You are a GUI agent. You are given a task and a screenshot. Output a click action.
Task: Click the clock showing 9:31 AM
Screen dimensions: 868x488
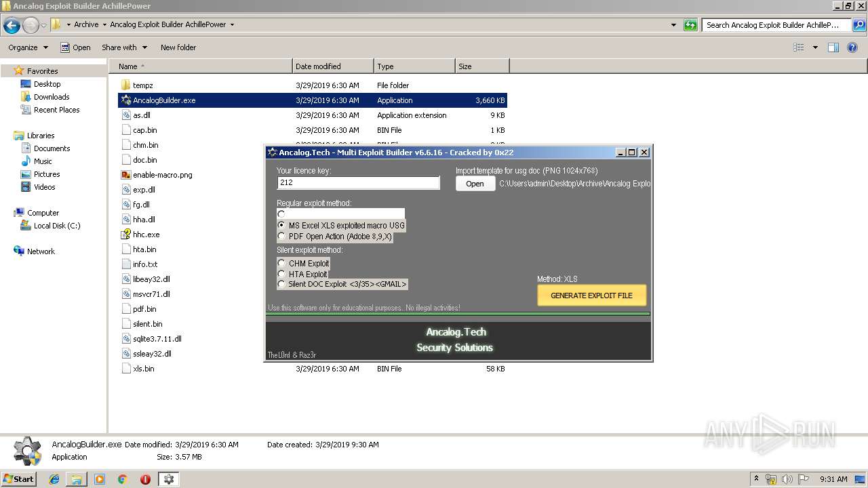coord(833,479)
